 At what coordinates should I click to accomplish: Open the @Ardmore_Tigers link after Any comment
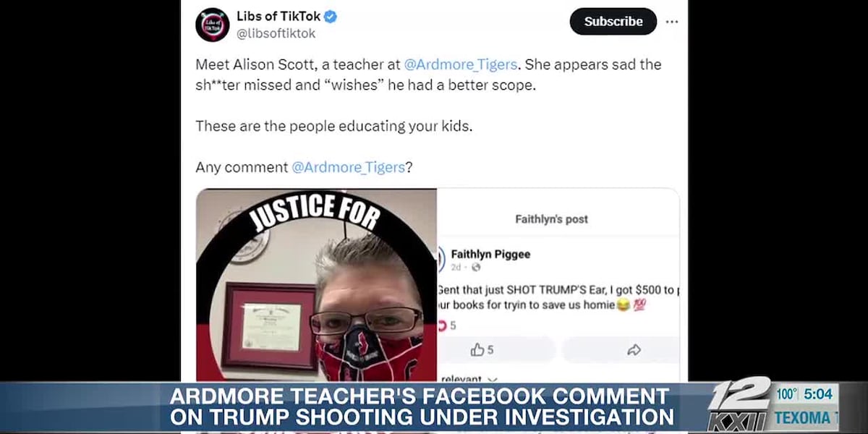coord(348,167)
